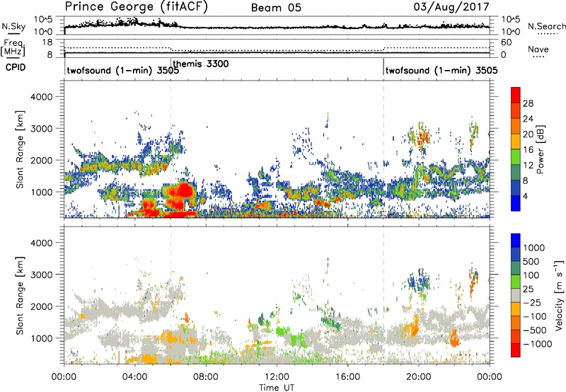Click the 'Power [dB]' colorbar label

(x=541, y=149)
